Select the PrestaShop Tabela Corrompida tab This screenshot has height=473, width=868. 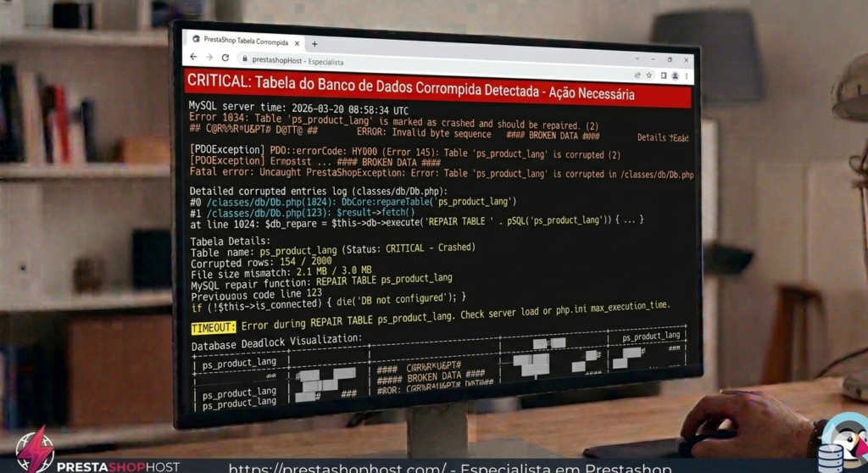[246, 41]
